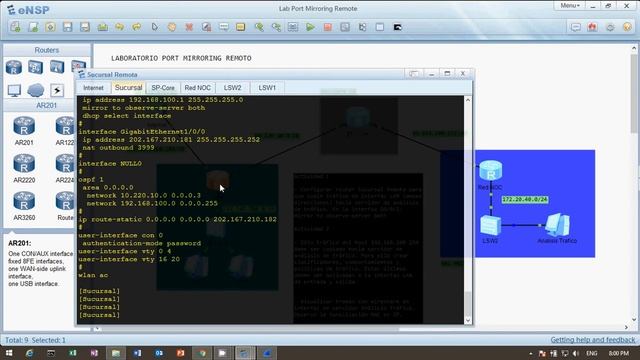The width and height of the screenshot is (640, 360).
Task: Click the 172.20.40.0/24 network label
Action: pyautogui.click(x=524, y=200)
